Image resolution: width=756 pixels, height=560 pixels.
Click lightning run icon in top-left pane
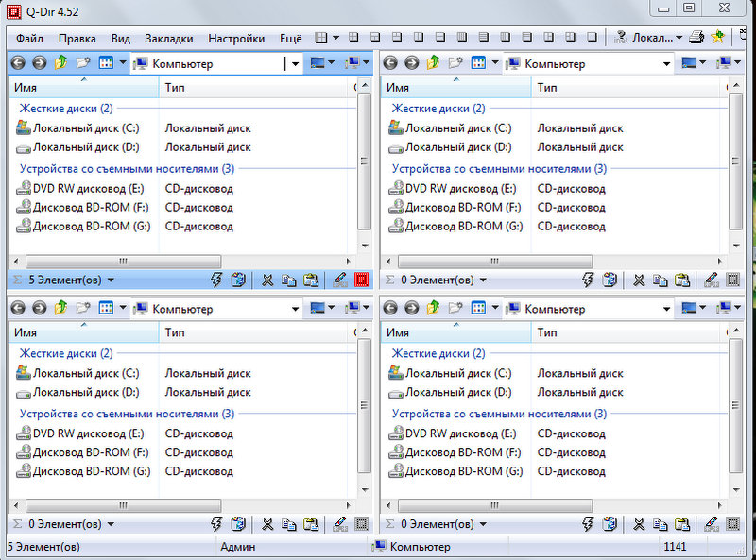216,280
